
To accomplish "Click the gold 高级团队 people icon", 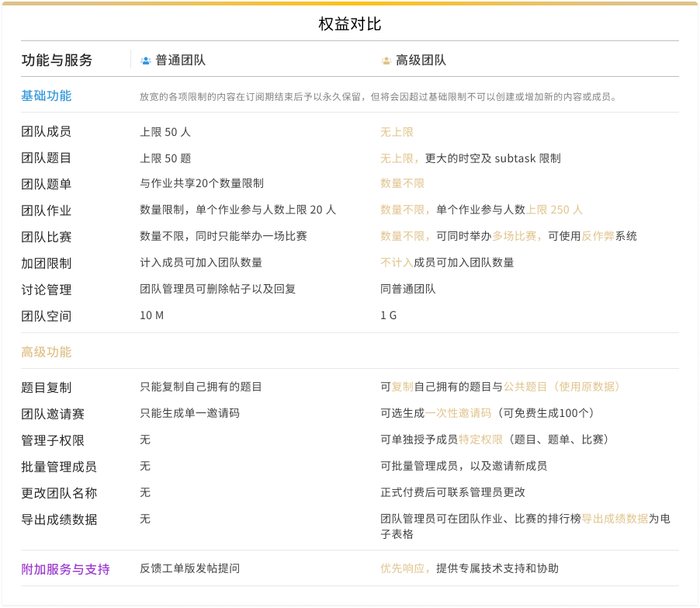I will [386, 61].
